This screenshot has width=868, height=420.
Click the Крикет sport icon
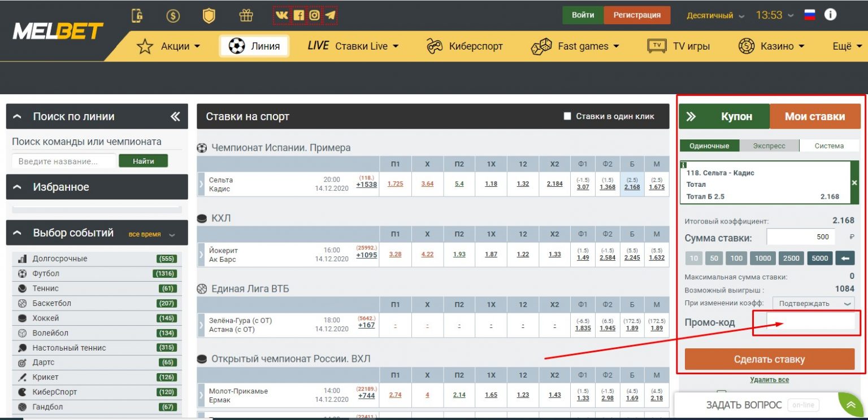(x=23, y=377)
